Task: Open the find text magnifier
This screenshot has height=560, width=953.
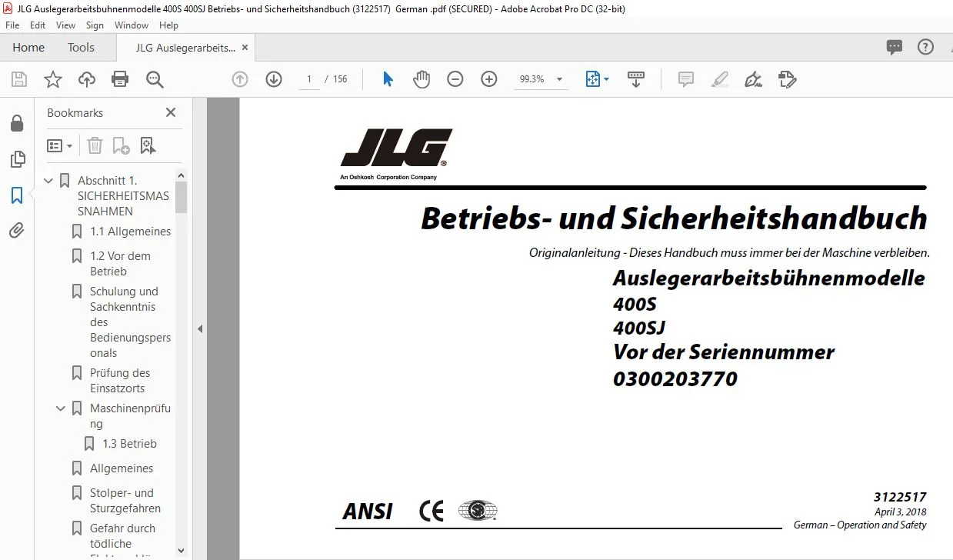Action: coord(155,79)
